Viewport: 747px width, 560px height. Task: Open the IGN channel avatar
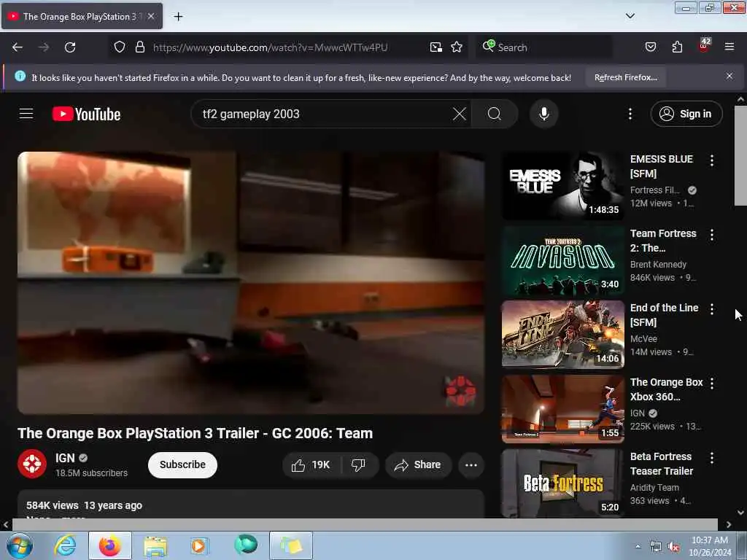coord(32,464)
